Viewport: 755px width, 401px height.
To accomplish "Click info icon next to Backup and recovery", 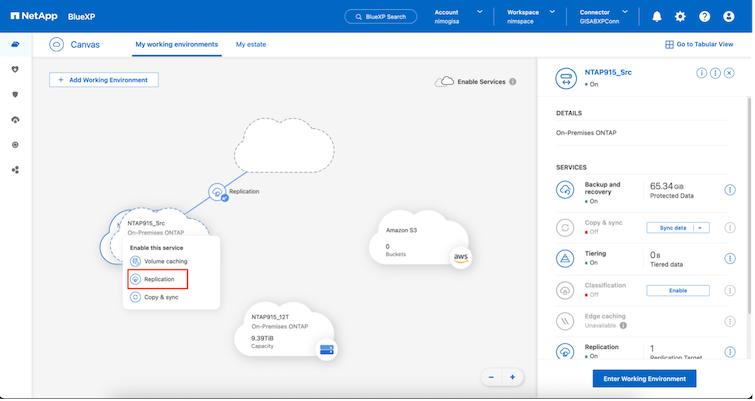I will (x=731, y=190).
